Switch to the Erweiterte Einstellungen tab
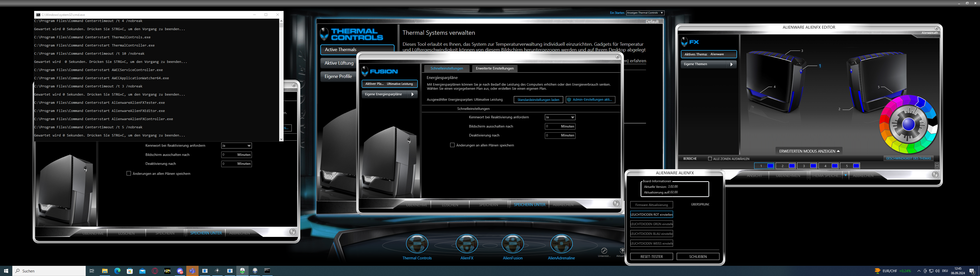Image resolution: width=980 pixels, height=276 pixels. tap(495, 68)
